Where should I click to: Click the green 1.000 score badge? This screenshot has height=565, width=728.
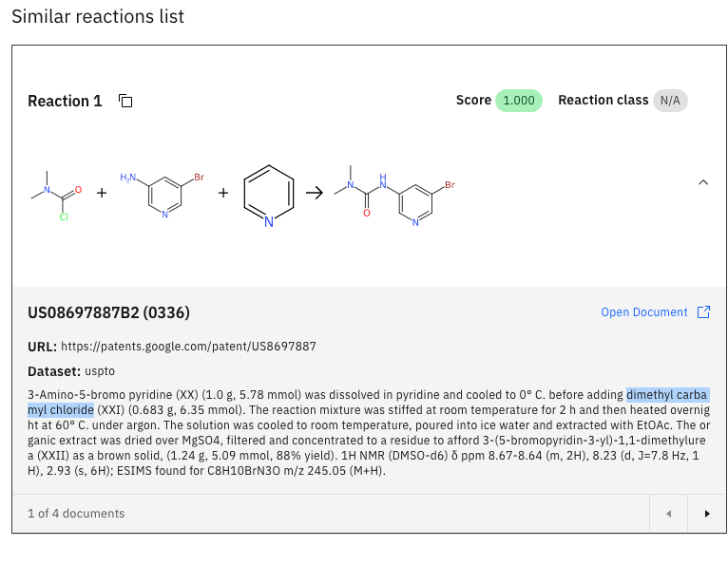(518, 101)
